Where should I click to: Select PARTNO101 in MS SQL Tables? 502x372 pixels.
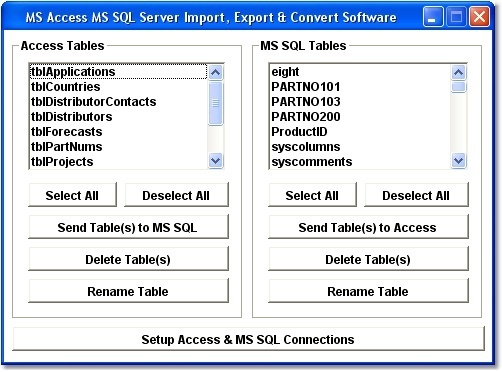click(x=360, y=87)
